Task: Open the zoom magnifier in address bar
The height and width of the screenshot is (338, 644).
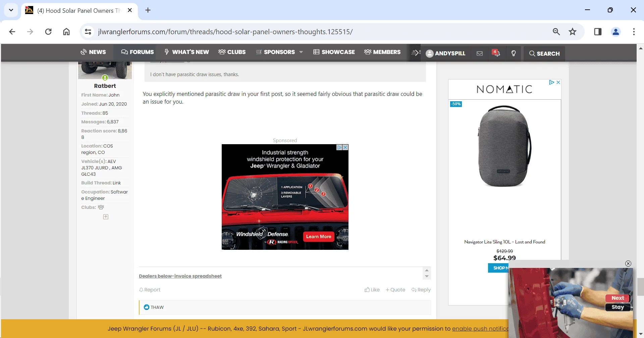Action: click(x=556, y=32)
